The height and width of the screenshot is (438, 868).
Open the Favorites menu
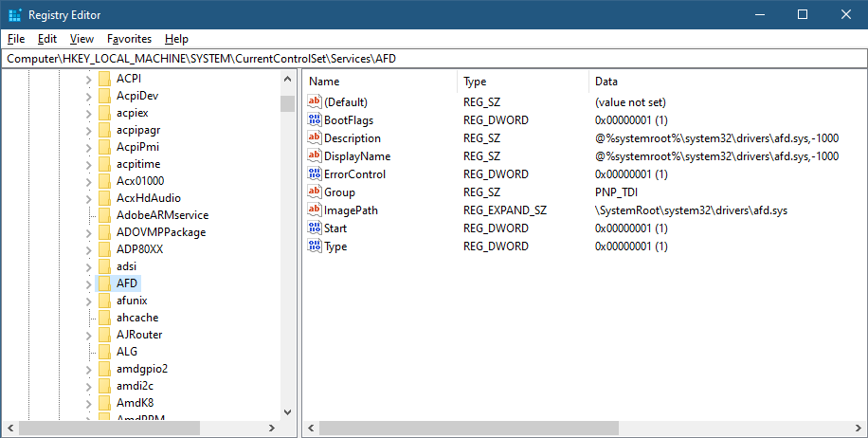click(x=129, y=39)
